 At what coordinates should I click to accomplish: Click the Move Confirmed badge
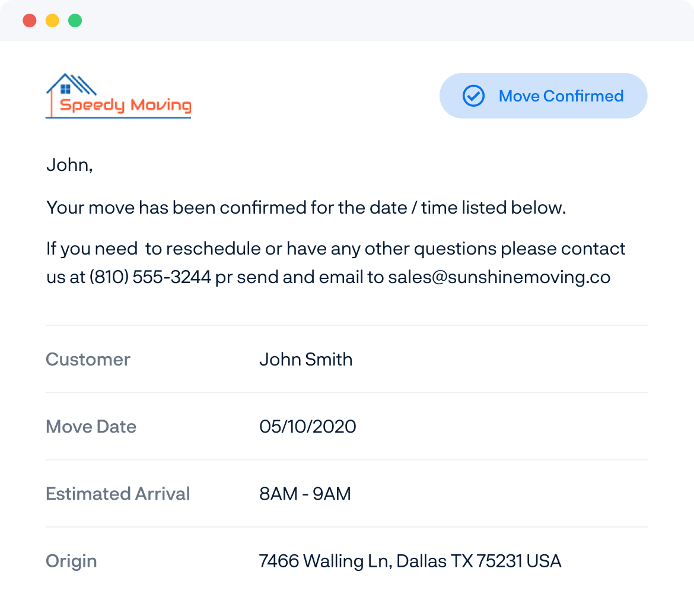pos(543,96)
